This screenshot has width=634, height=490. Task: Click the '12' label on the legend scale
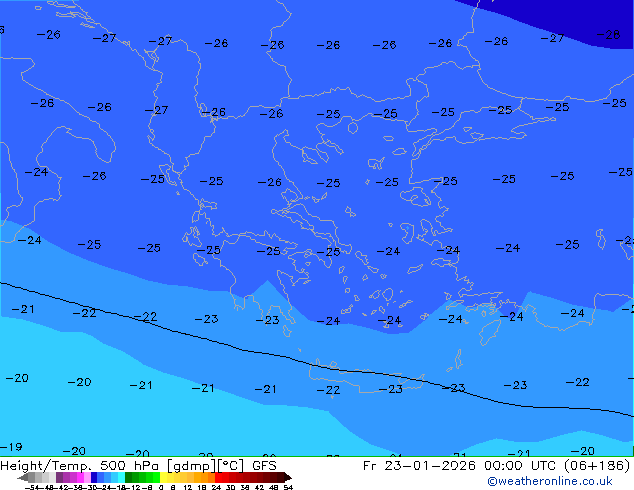(x=188, y=487)
